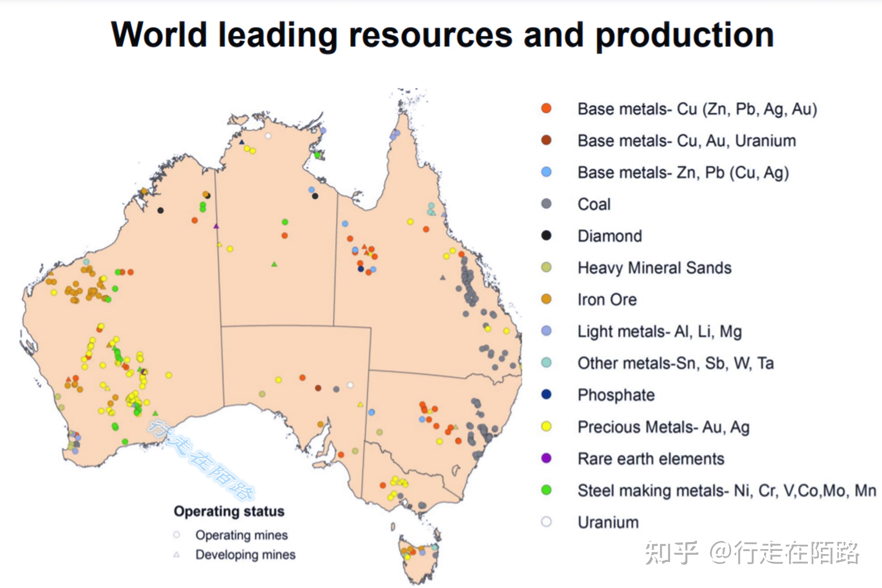Click the 'Base metals- Zn, Pb (Cu, Ag)' label
882x588 pixels.
coord(683,173)
